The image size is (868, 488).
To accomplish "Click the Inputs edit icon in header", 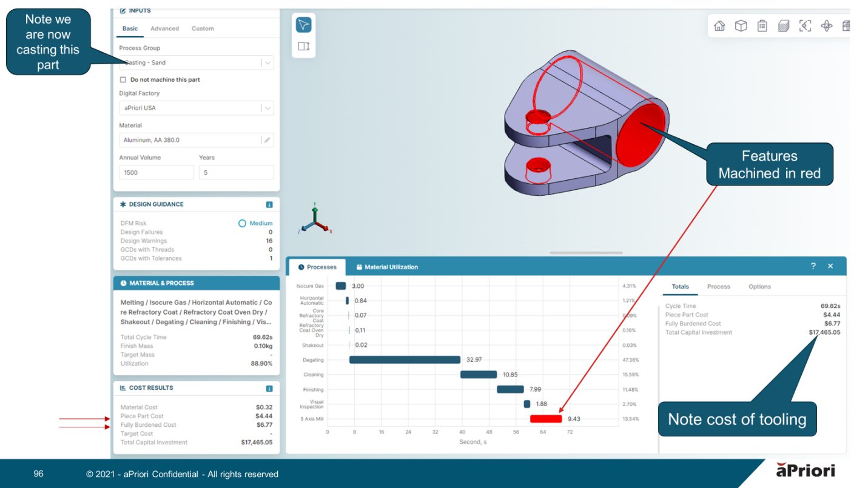I will 123,11.
